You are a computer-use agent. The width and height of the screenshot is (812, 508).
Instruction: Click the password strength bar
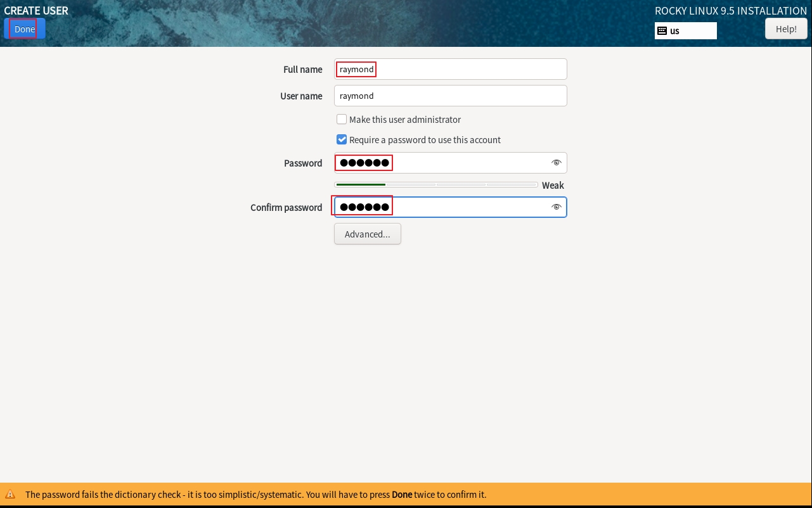pyautogui.click(x=436, y=185)
